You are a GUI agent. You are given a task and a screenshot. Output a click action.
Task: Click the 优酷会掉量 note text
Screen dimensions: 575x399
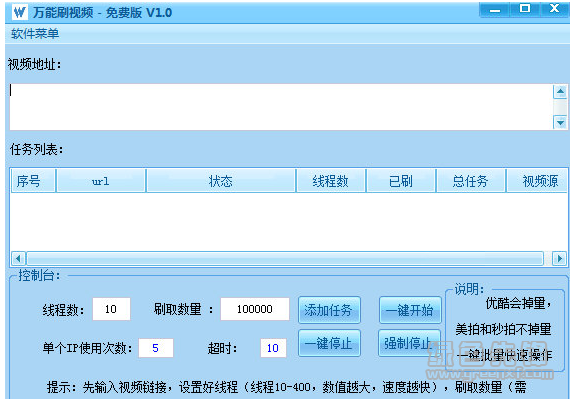(x=518, y=304)
